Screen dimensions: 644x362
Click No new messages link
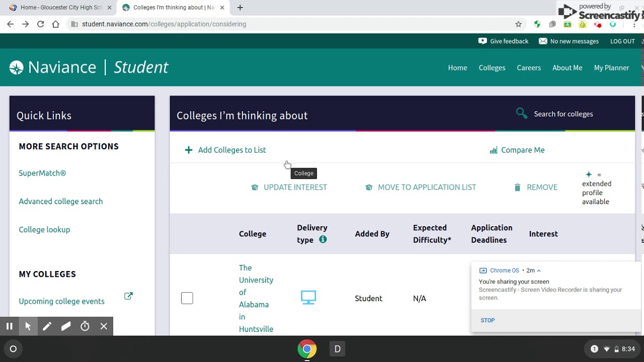coord(575,41)
